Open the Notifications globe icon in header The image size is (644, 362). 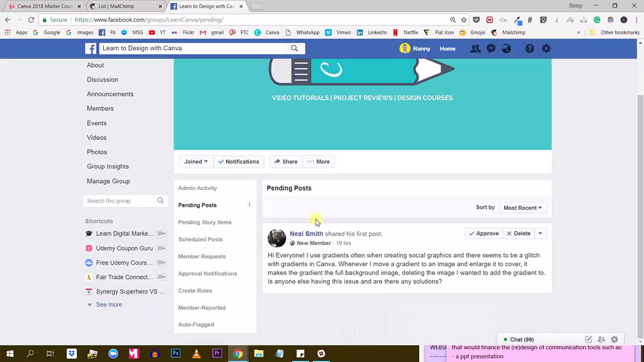[506, 49]
